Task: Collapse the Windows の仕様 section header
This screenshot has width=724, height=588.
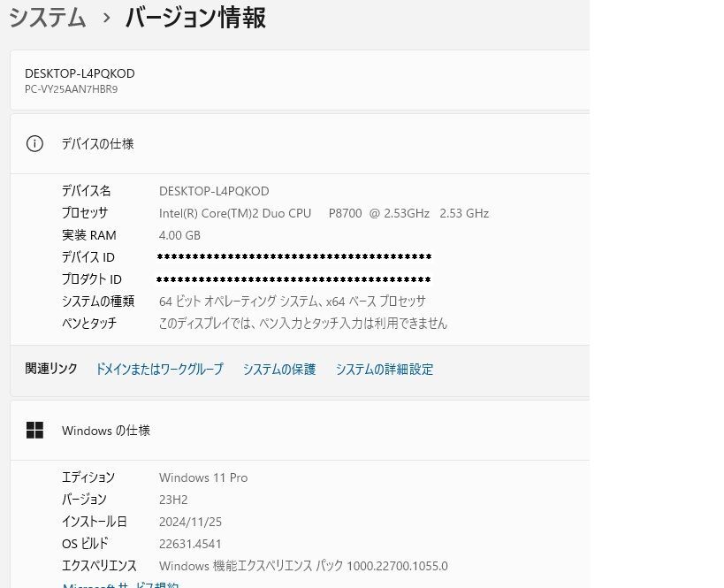Action: 300,430
